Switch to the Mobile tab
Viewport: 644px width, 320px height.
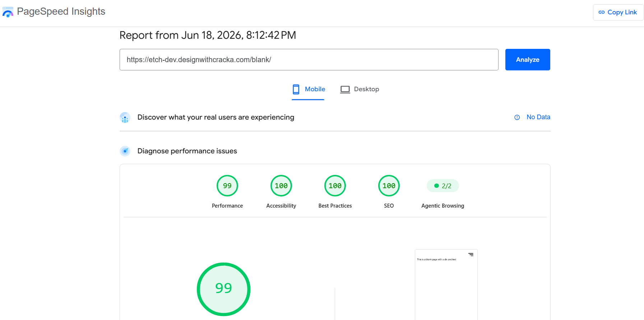(308, 89)
